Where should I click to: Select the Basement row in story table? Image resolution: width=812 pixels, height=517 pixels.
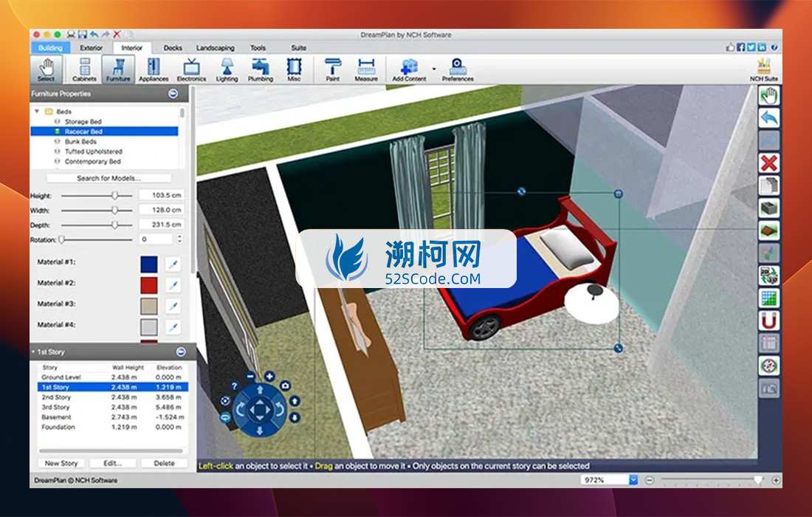point(112,417)
